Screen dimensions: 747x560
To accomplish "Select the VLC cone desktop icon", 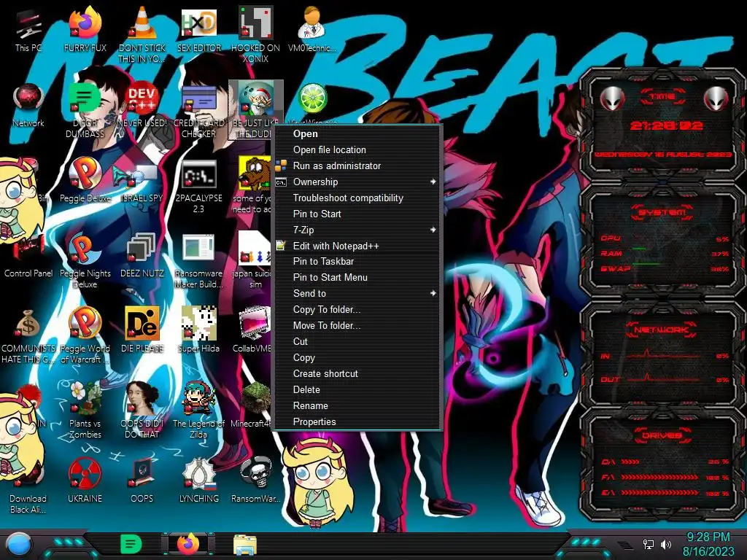I will pos(142,34).
